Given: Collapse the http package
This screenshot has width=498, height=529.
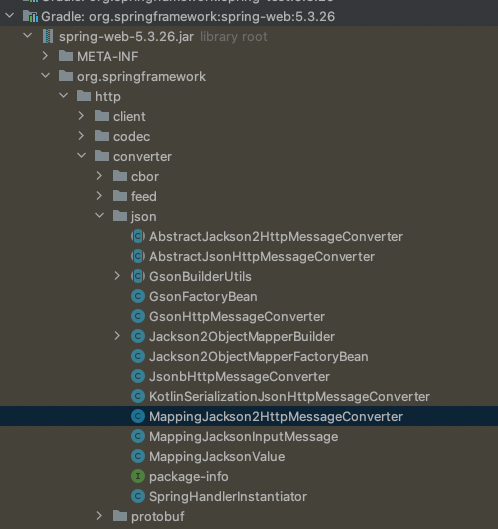Looking at the screenshot, I should (x=64, y=95).
